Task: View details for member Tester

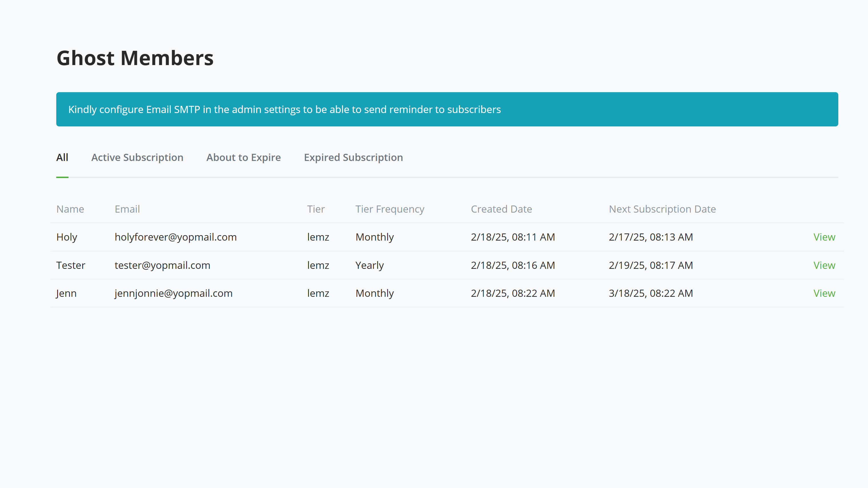Action: pos(824,265)
